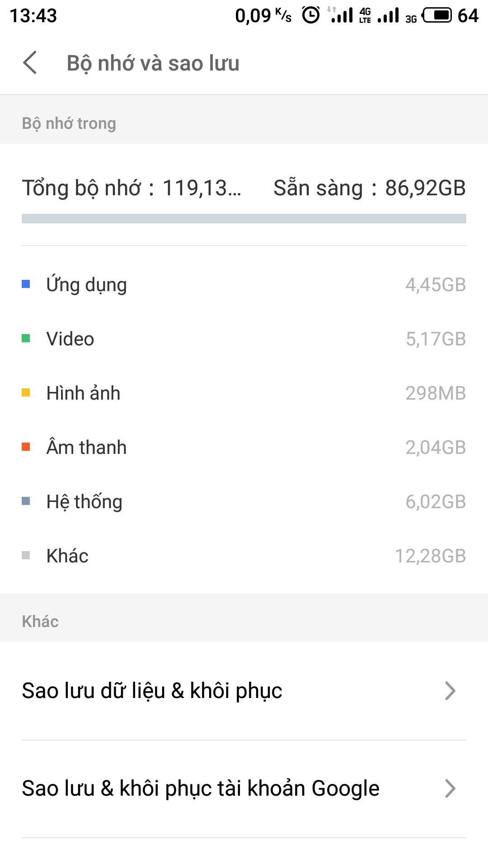Viewport: 488px width, 868px height.
Task: Open the Hệ thống storage details
Action: click(244, 502)
